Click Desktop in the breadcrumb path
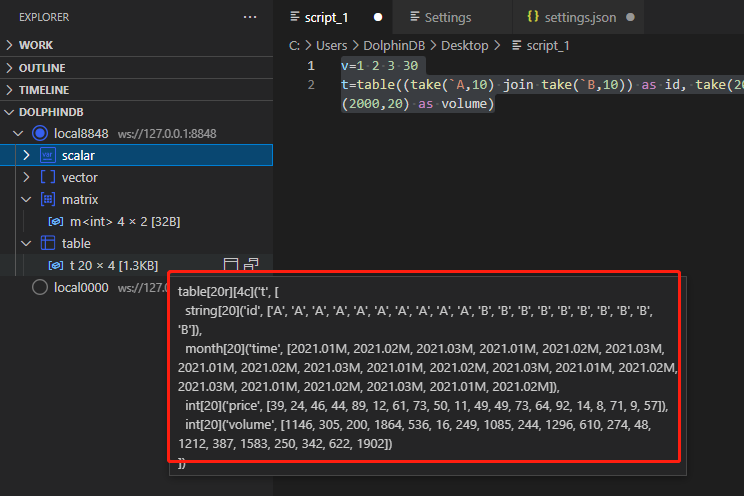Viewport: 744px width, 496px height. (465, 46)
